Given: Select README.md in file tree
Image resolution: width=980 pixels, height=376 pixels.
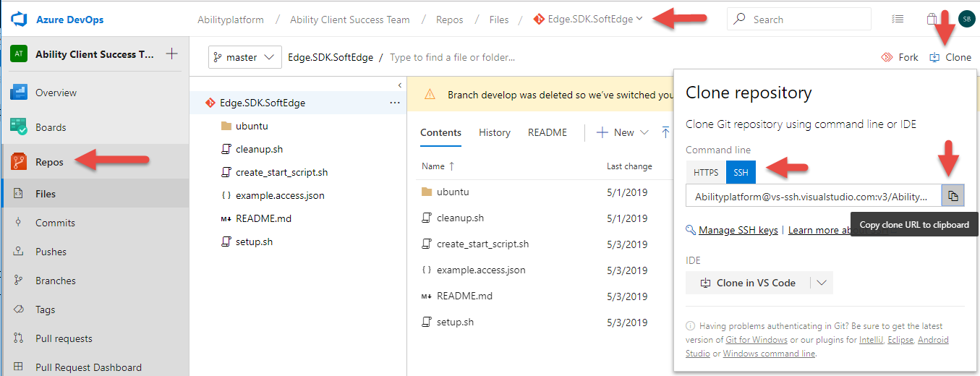Looking at the screenshot, I should 263,218.
